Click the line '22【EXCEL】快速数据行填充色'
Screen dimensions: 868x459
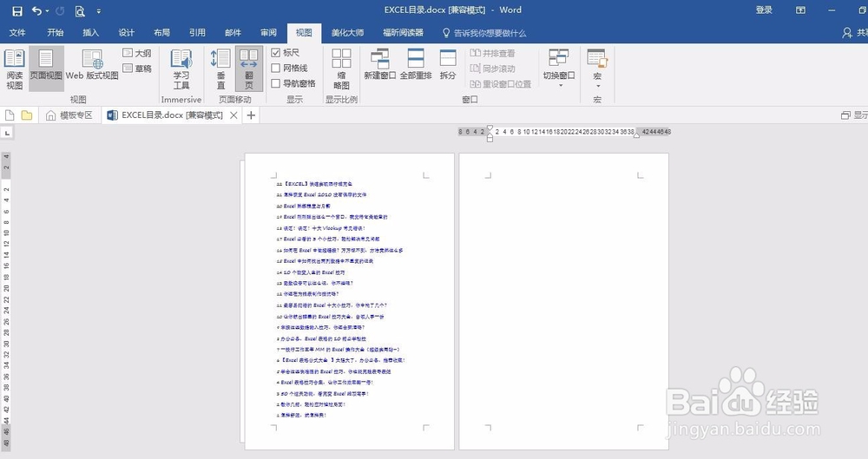[314, 184]
